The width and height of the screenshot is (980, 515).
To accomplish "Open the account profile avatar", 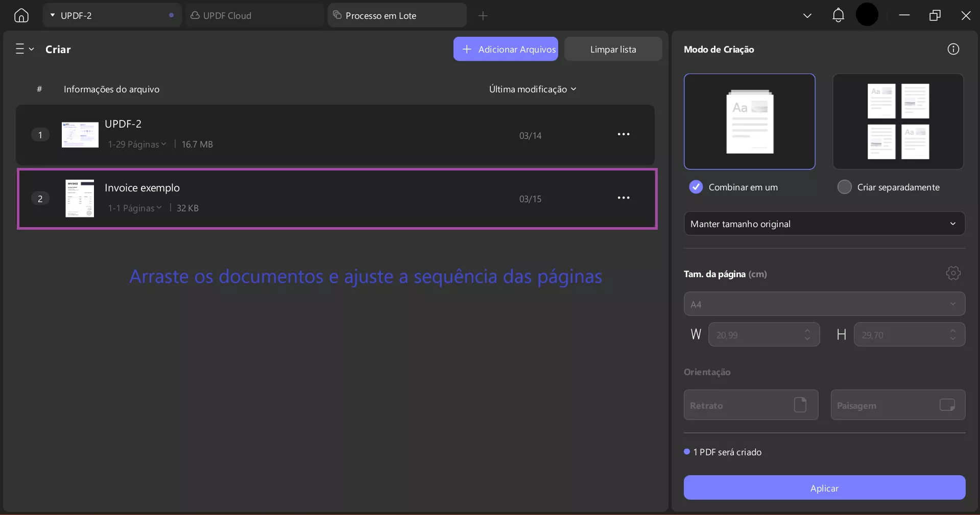I will pos(867,15).
